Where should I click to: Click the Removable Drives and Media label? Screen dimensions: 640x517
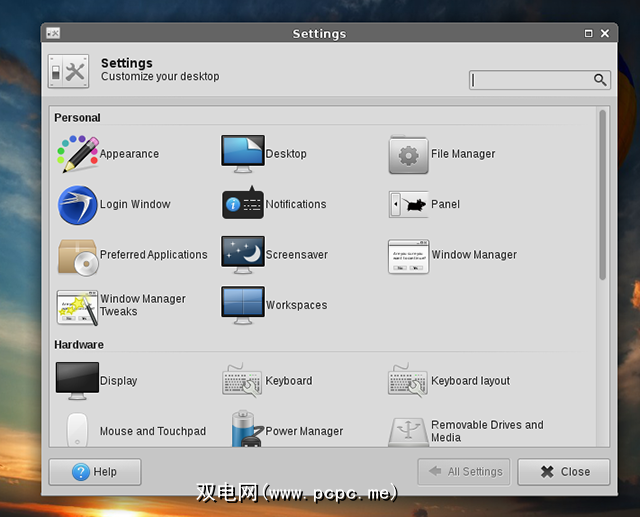click(487, 431)
